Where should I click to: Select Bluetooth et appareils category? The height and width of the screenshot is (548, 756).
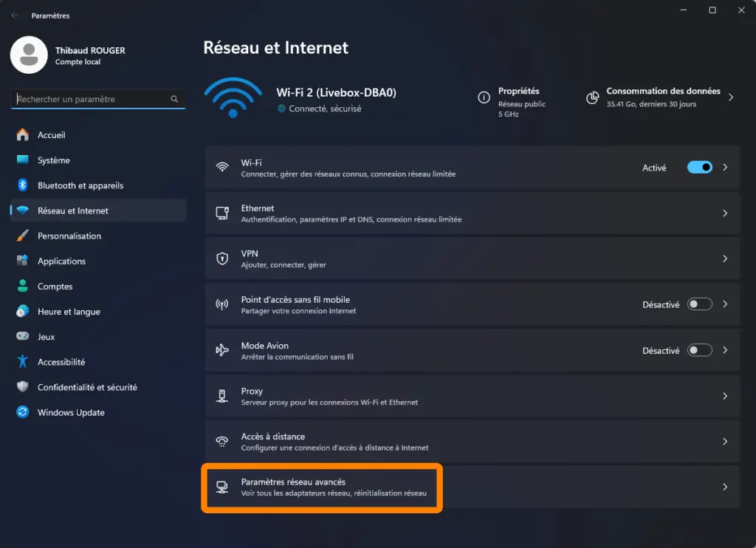pos(98,185)
